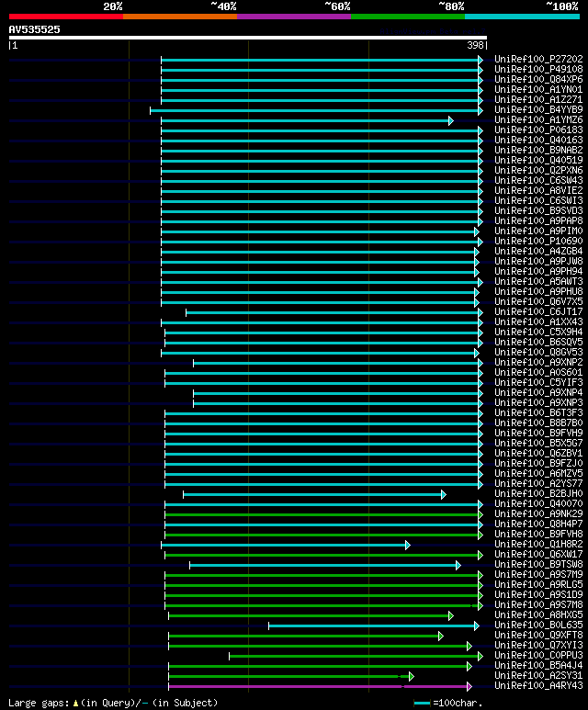Select the UniRef100_A9RLG5 label
The image size is (588, 710).
(x=538, y=585)
